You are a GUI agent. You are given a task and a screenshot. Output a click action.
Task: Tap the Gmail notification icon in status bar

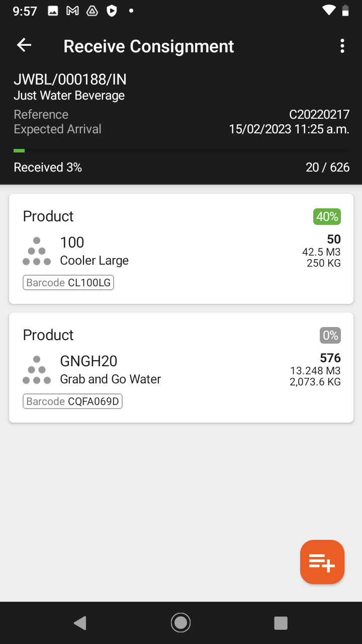(x=72, y=11)
